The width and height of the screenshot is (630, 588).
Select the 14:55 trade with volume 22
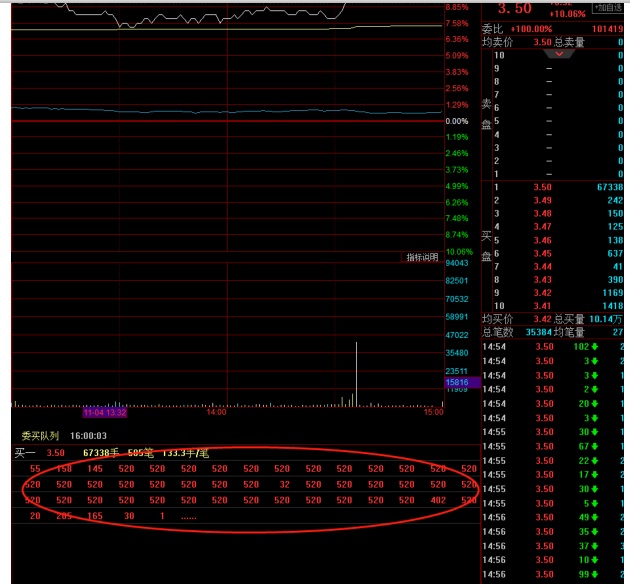point(553,461)
